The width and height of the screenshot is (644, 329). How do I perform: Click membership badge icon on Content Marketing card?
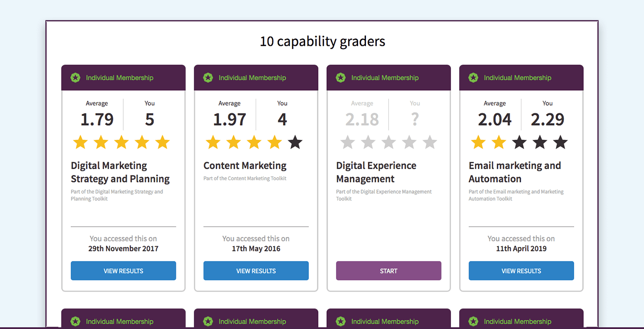point(208,78)
